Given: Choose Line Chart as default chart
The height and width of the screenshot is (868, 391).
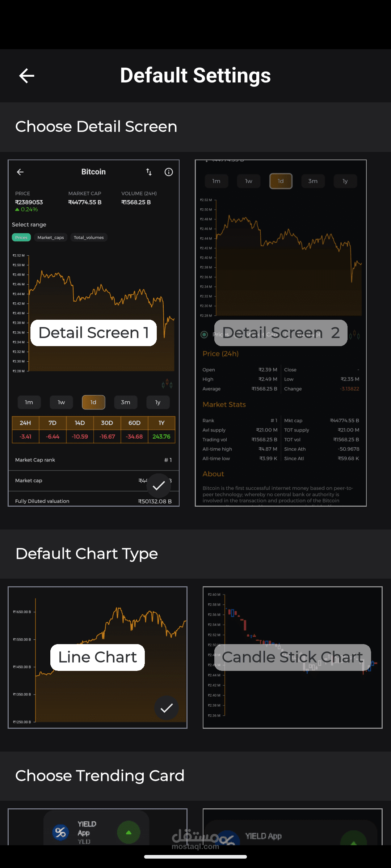Looking at the screenshot, I should (97, 658).
